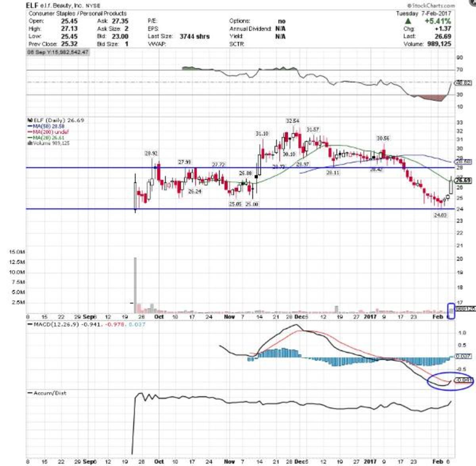Click the Volume 989,125 legend entry
This screenshot has height=466, width=476.
point(48,143)
